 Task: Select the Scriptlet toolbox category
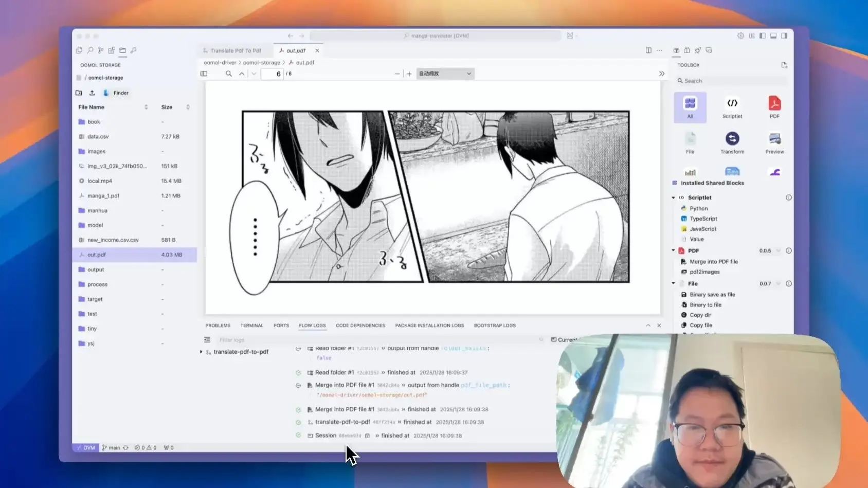click(732, 107)
